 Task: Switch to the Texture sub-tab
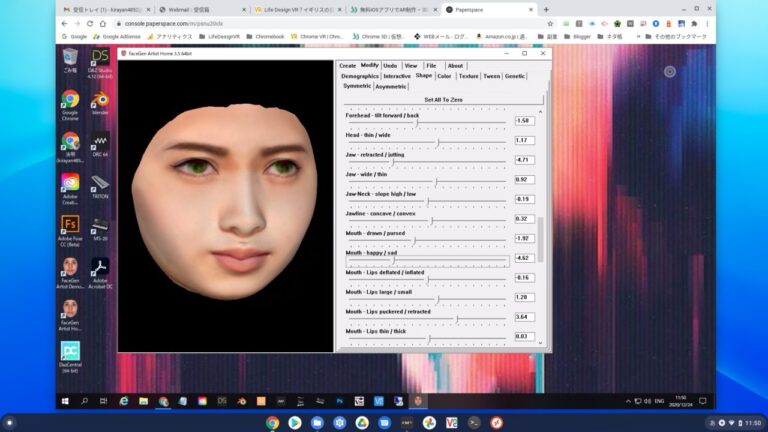[468, 76]
